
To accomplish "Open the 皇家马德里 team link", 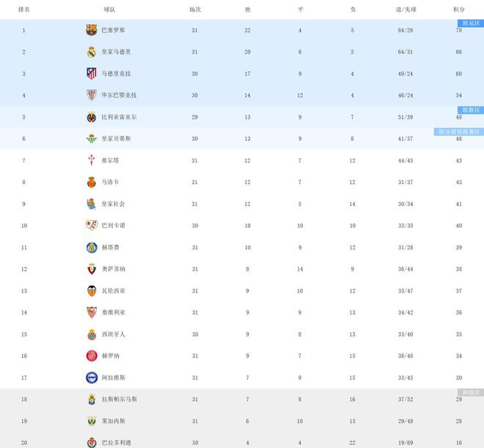I will coord(116,52).
